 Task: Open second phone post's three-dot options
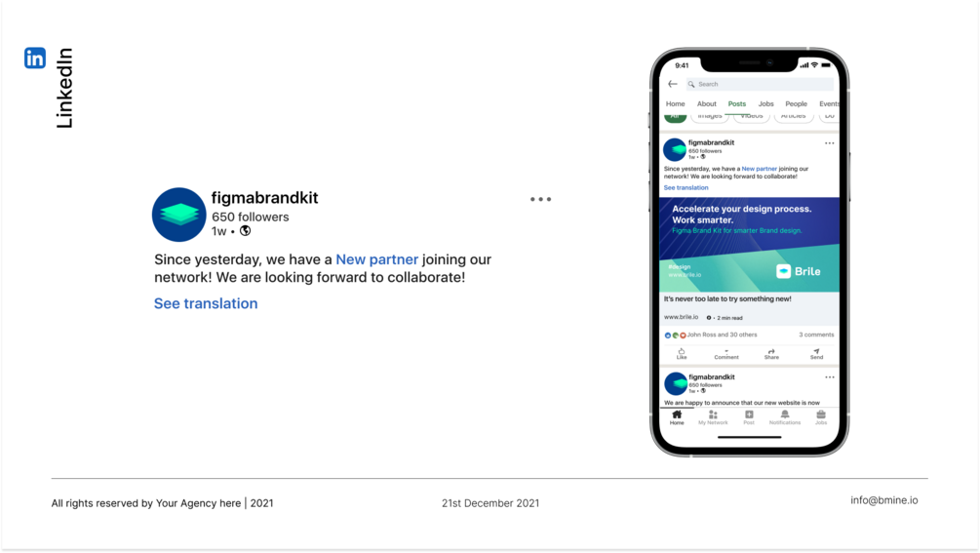coord(830,377)
